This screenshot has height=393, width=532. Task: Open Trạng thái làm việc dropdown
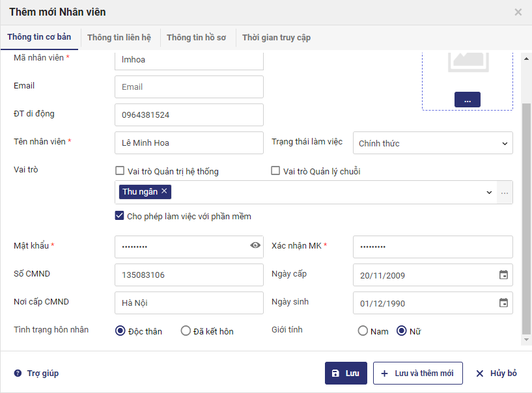tap(432, 143)
